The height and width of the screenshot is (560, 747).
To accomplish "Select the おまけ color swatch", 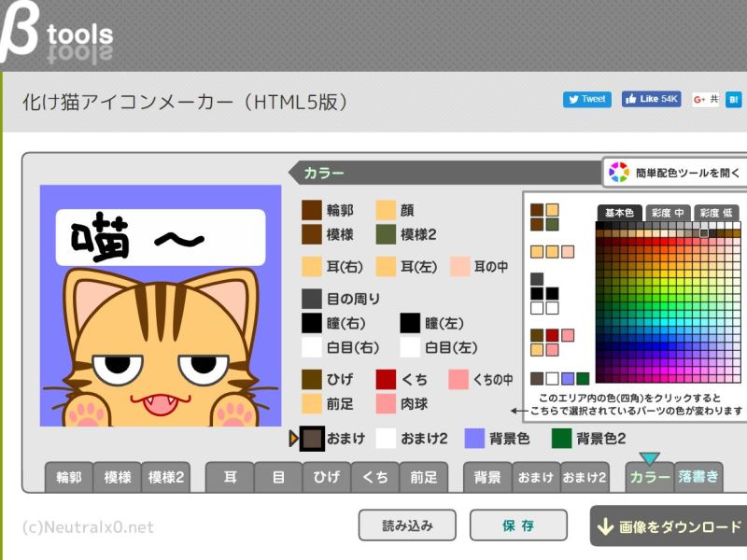I will tap(312, 439).
